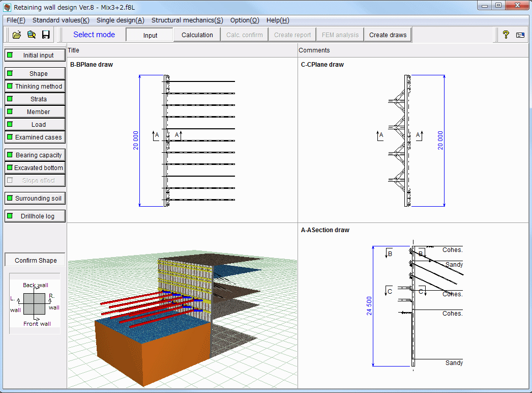Select the Thinking method input item
Image resolution: width=532 pixels, height=393 pixels.
pos(35,87)
